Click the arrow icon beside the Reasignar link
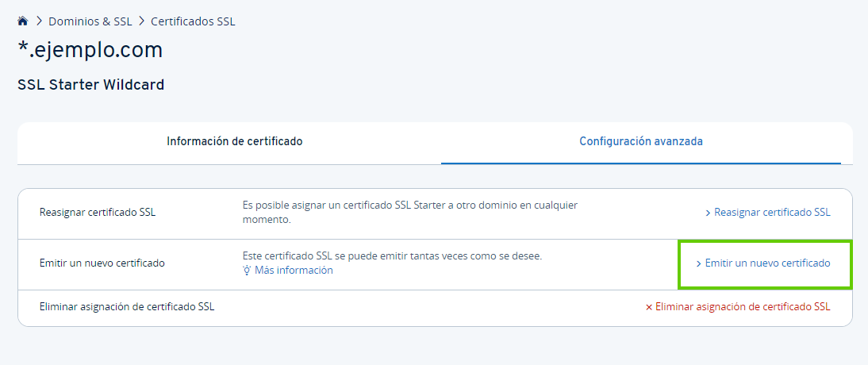The width and height of the screenshot is (868, 365). click(708, 213)
